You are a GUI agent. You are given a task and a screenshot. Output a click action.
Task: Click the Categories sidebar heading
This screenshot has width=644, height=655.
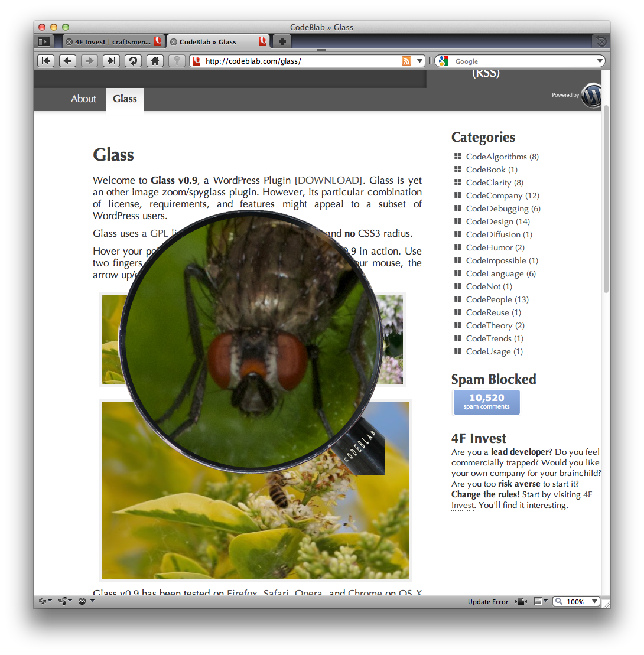pos(483,137)
